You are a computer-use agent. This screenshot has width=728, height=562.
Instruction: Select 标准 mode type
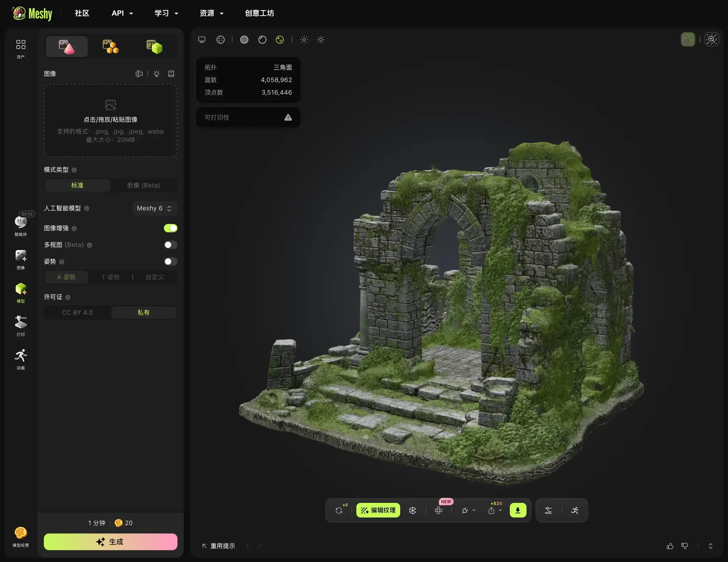[x=77, y=185]
